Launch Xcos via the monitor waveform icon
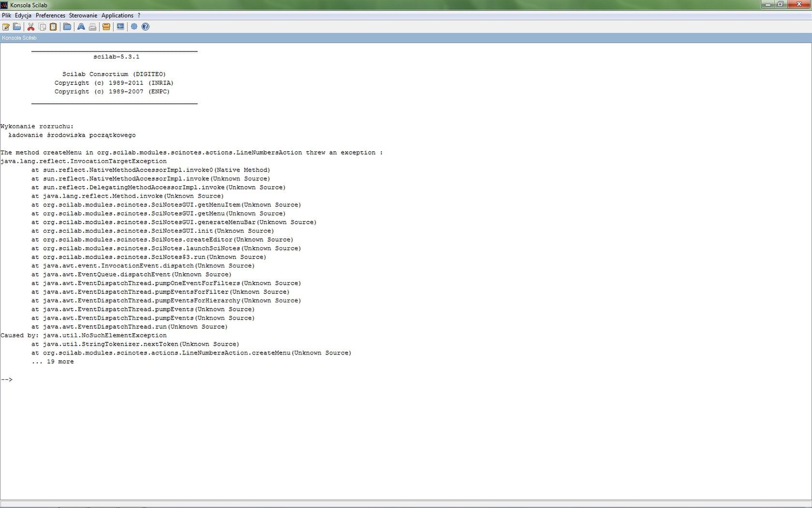Viewport: 812px width, 508px height. click(120, 27)
